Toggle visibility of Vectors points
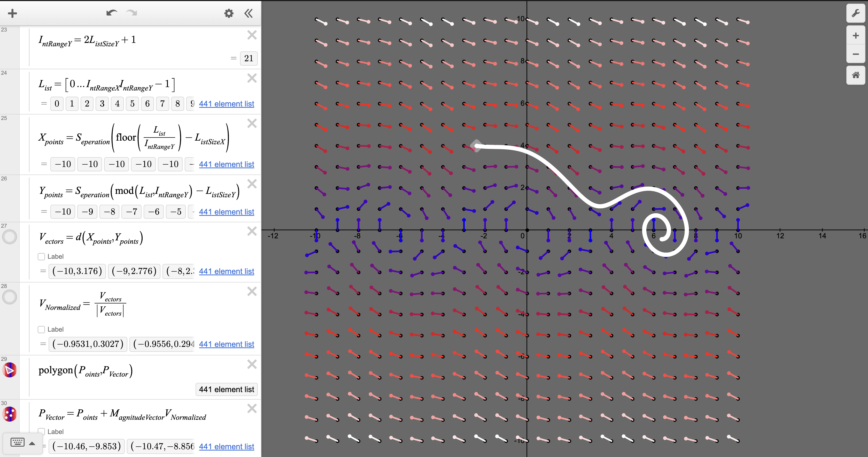The height and width of the screenshot is (457, 868). pos(10,237)
